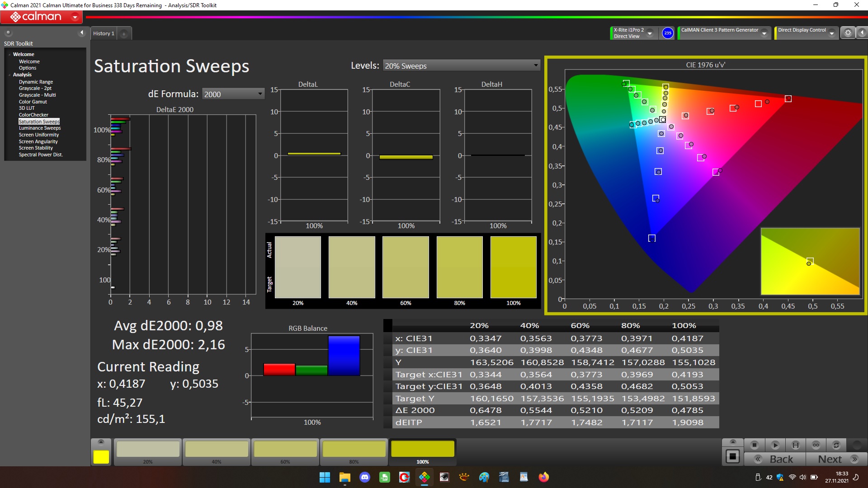Toggle the continuous read infinity button
Viewport: 868px width, 488px height.
click(816, 445)
